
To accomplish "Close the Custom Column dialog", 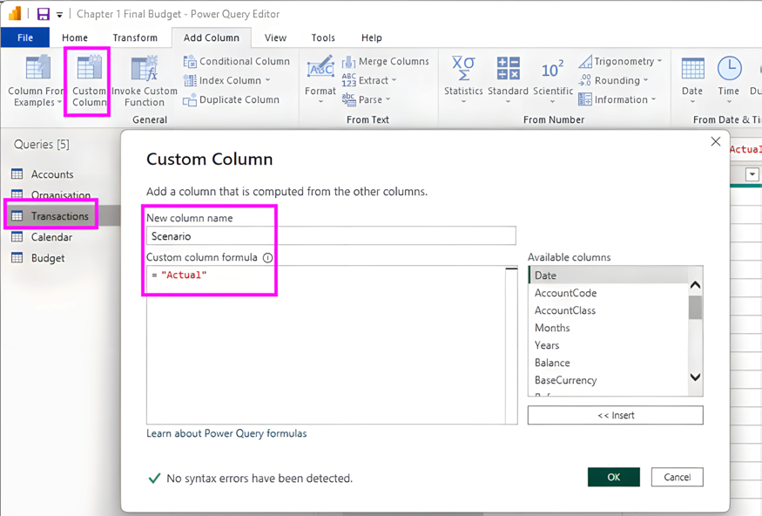I will click(716, 141).
